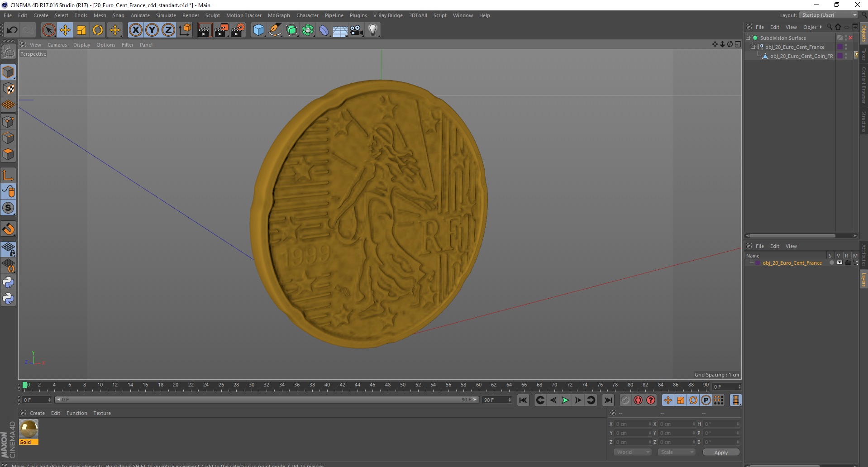Open the deformer objects icon
This screenshot has height=467, width=868.
coord(324,30)
